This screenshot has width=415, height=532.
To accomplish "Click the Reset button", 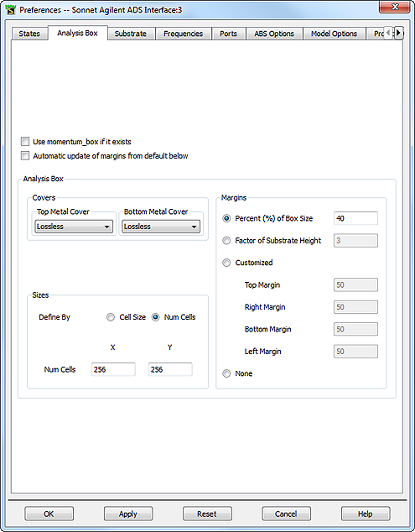I will click(x=207, y=514).
